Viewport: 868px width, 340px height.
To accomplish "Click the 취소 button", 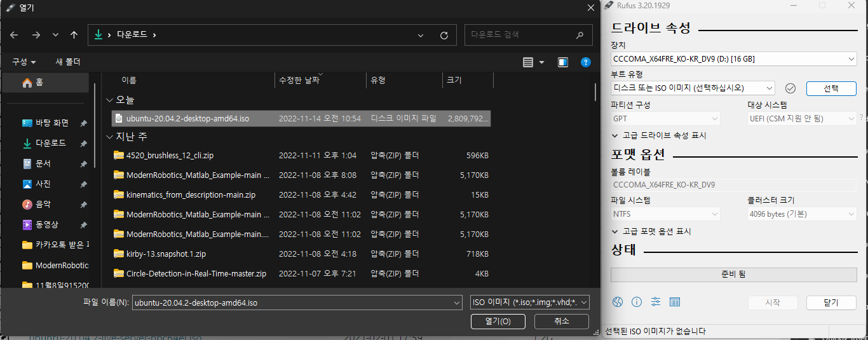I will (562, 322).
